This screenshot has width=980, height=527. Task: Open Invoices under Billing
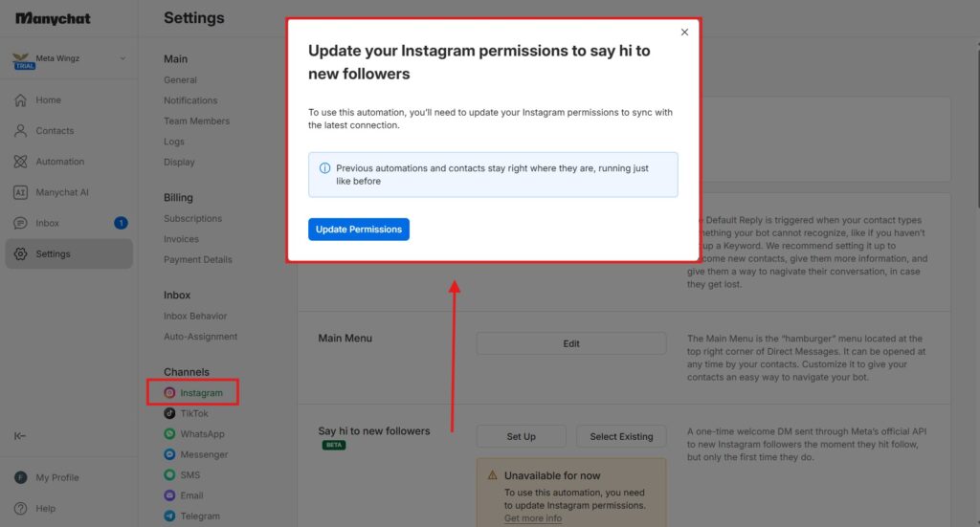click(x=181, y=239)
